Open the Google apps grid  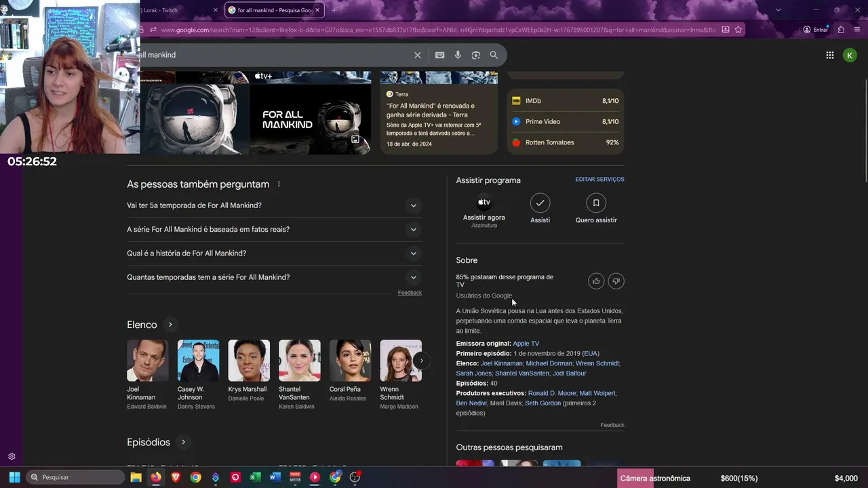click(830, 56)
